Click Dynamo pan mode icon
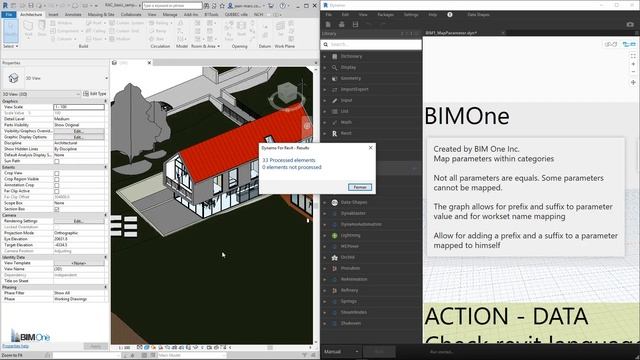This screenshot has width=640, height=360. (x=633, y=82)
